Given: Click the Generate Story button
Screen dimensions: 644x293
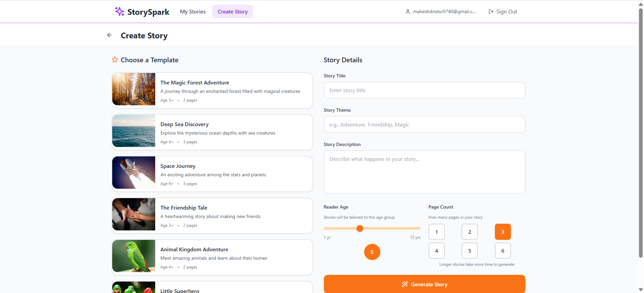Looking at the screenshot, I should point(424,284).
